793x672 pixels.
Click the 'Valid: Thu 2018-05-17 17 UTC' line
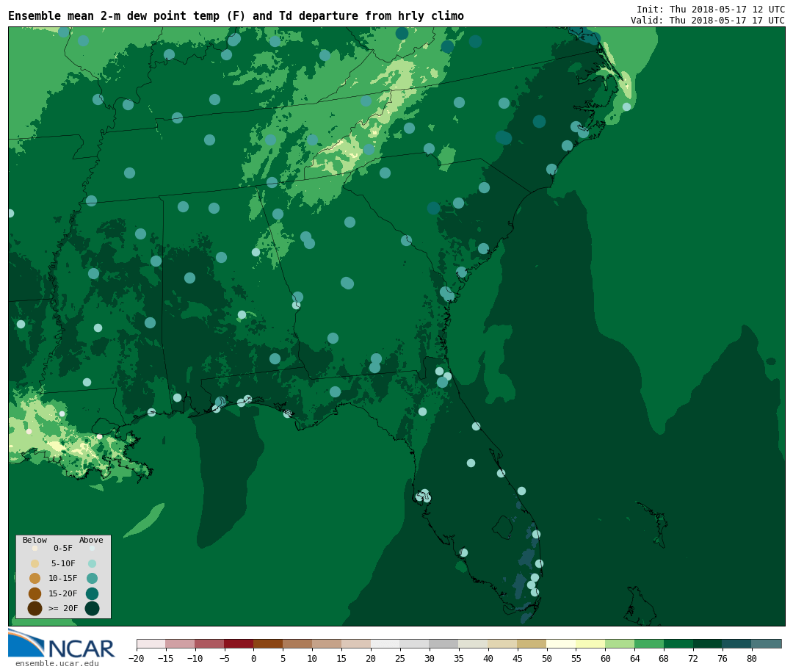(708, 21)
